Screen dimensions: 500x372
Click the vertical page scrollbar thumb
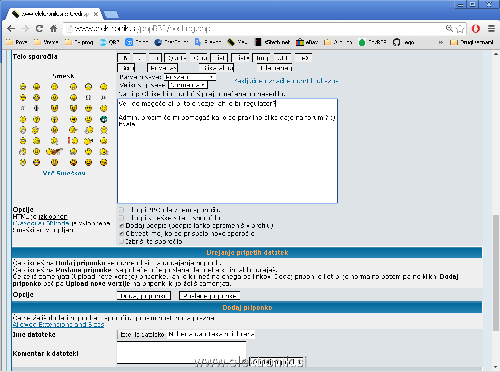coord(496,272)
